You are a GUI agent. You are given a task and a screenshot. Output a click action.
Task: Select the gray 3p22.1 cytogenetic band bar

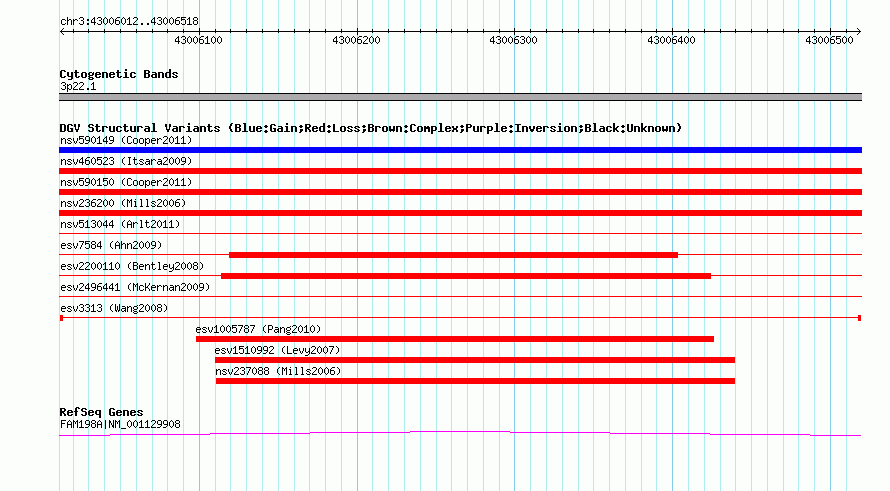point(460,97)
